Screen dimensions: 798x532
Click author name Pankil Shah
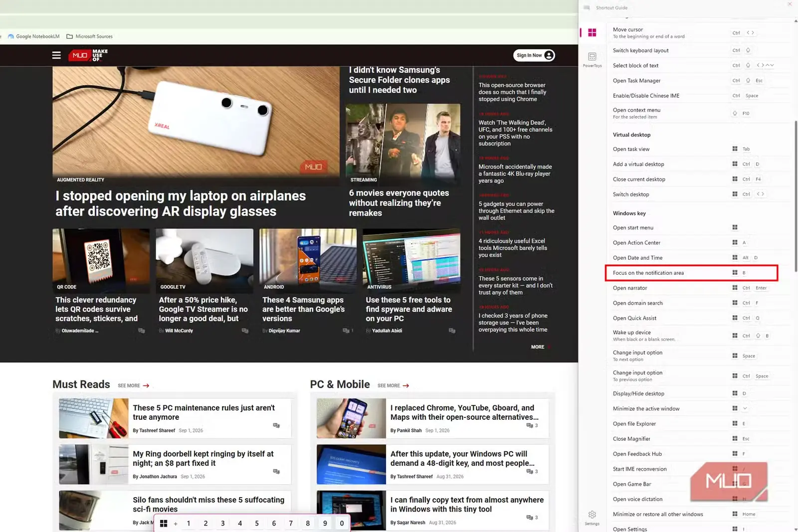(409, 430)
